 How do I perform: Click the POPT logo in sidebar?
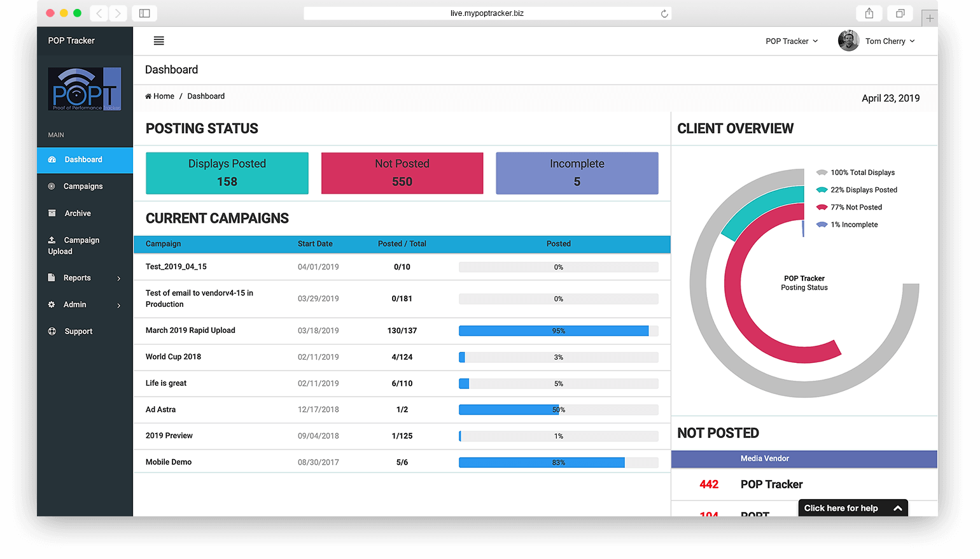[x=85, y=90]
